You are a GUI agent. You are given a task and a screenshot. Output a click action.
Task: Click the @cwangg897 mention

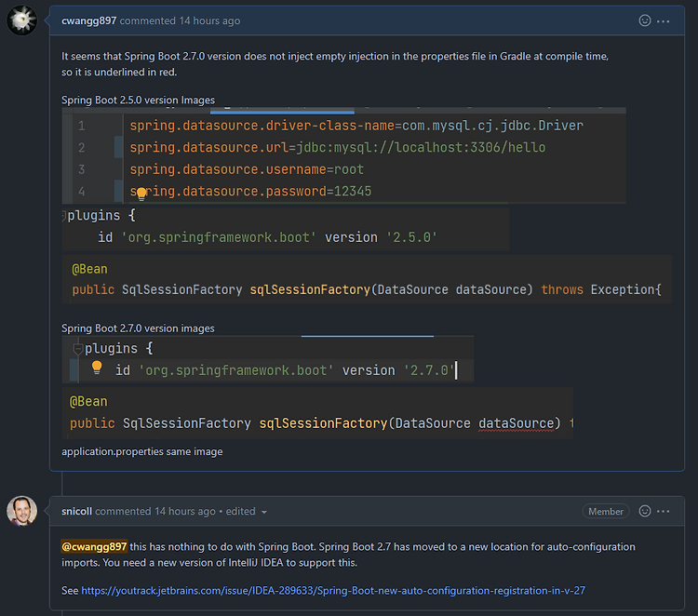[x=94, y=546]
